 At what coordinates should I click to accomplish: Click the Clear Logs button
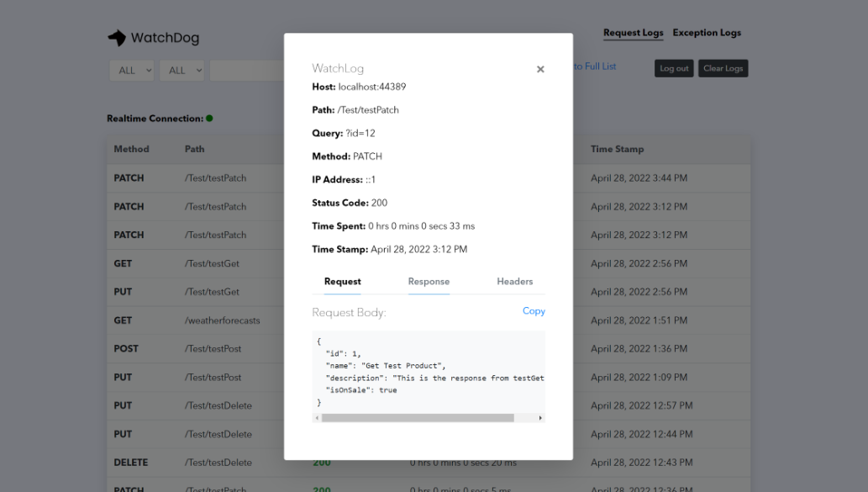coord(723,68)
